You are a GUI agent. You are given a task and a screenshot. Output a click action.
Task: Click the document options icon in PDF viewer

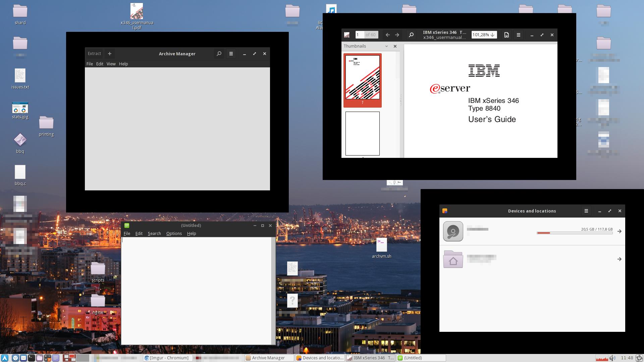pos(506,35)
